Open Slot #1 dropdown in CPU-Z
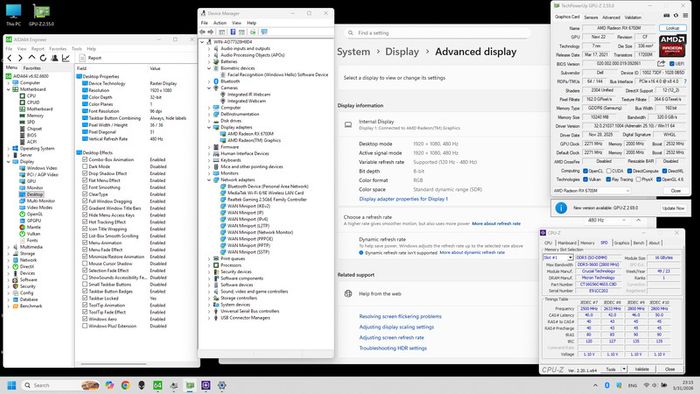 558,258
